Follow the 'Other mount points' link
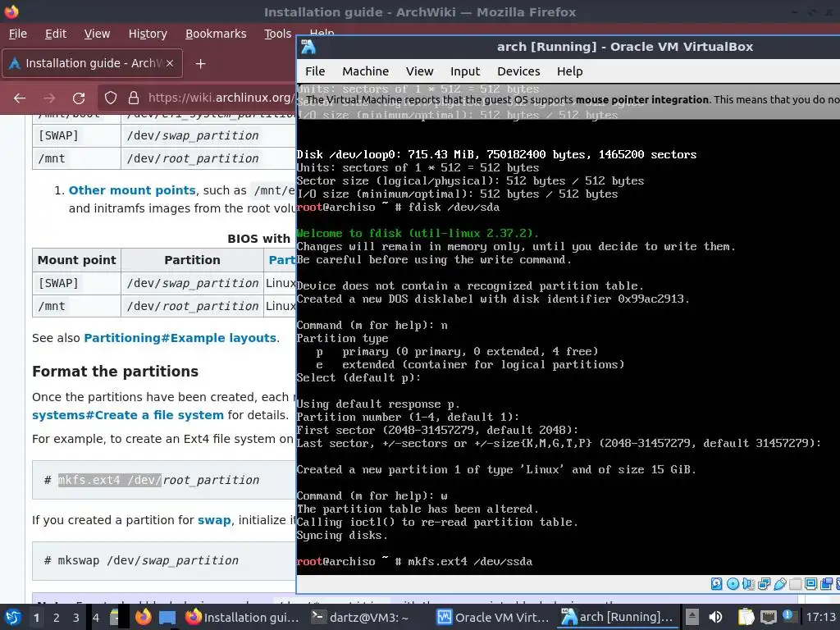 132,190
